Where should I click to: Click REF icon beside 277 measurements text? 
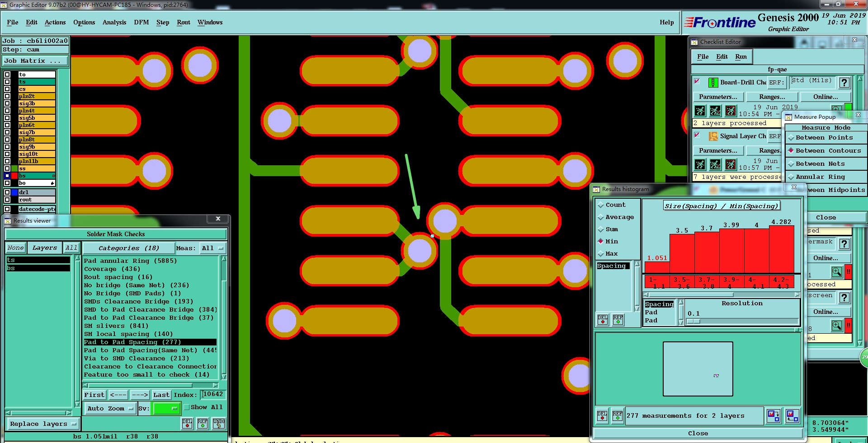coord(618,415)
